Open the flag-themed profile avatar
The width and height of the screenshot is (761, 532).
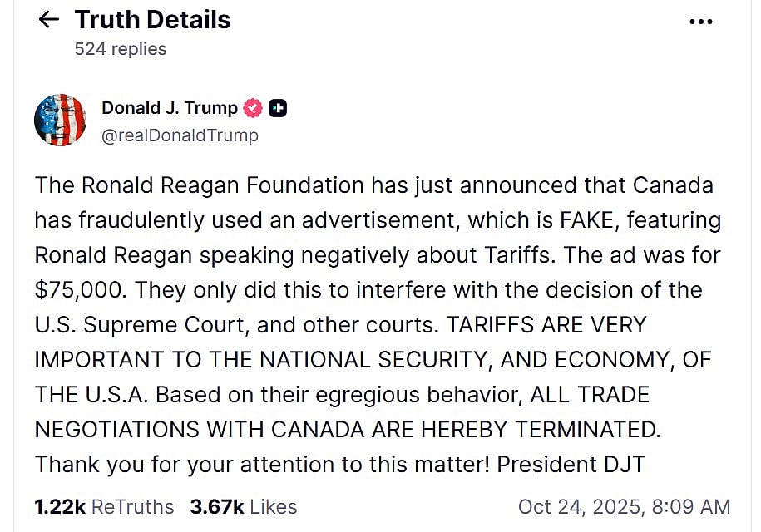tap(60, 121)
